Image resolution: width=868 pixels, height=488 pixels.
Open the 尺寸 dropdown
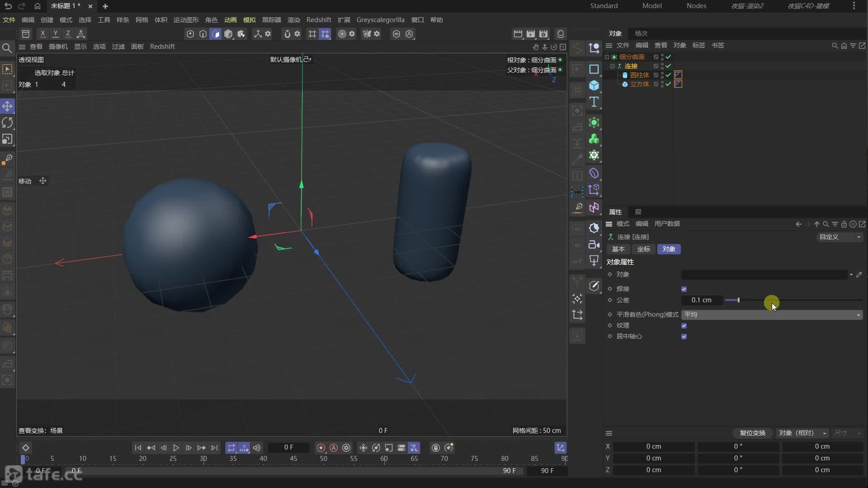tap(848, 433)
